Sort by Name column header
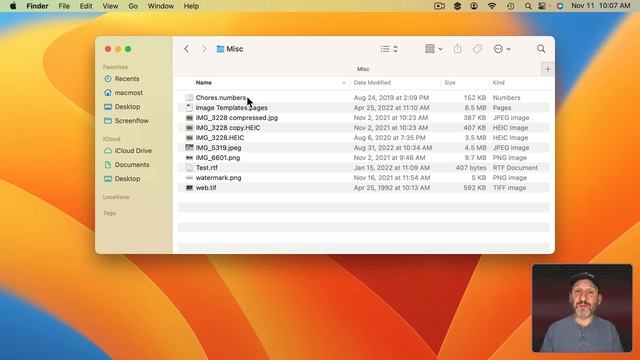 tap(204, 82)
